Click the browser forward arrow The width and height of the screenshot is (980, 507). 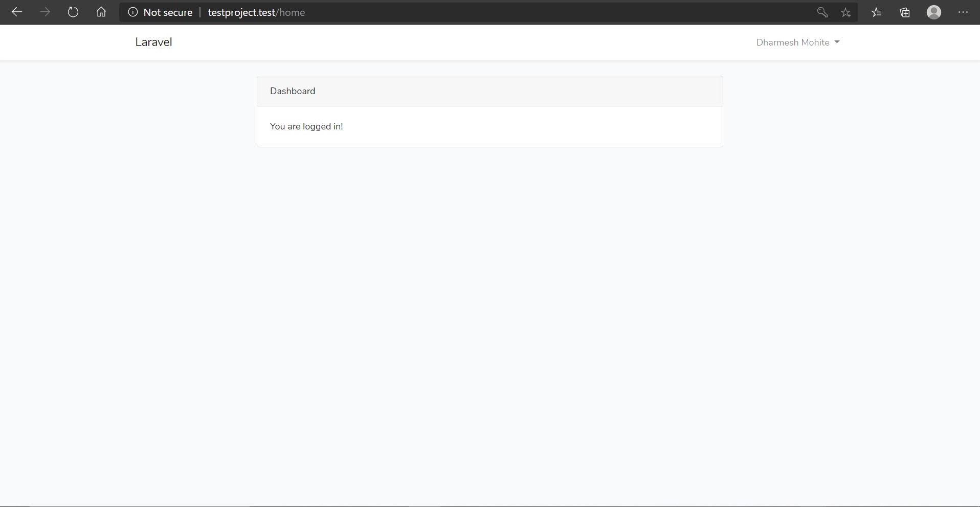pos(45,12)
